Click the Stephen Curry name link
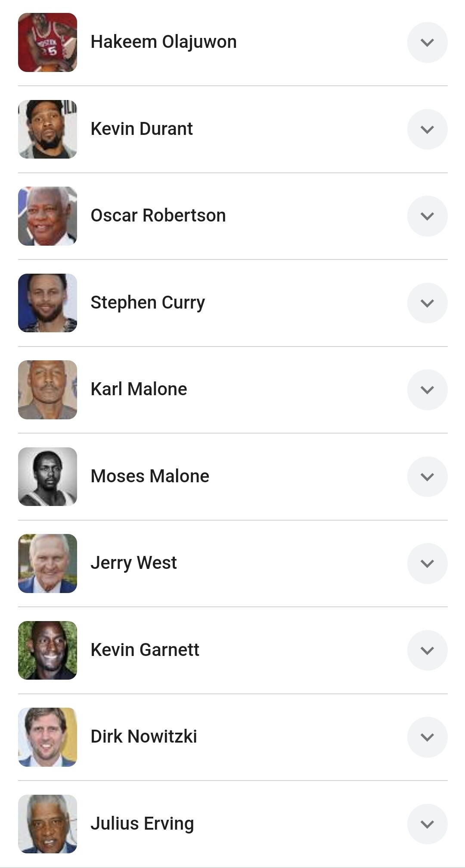 [148, 303]
